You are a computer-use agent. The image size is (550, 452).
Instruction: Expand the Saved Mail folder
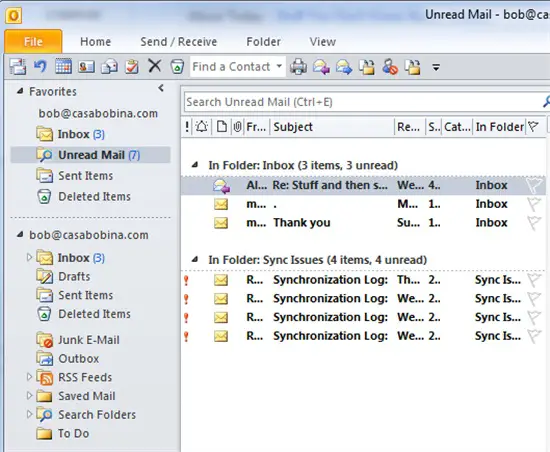(29, 396)
